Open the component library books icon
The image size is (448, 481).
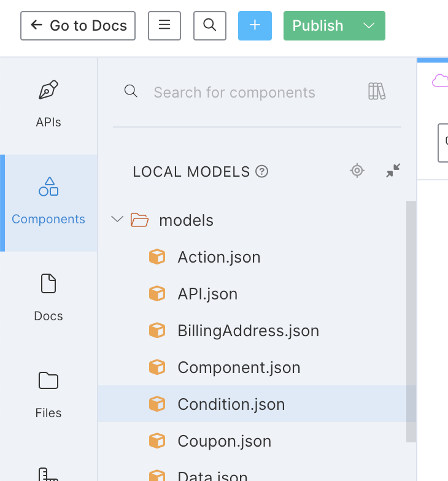click(376, 91)
